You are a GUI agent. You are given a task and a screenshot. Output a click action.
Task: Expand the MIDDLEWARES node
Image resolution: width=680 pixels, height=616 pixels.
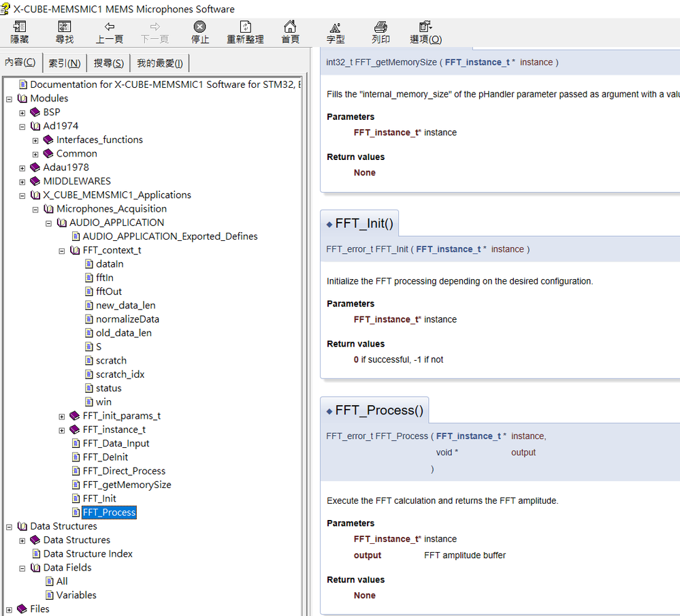[x=22, y=182]
